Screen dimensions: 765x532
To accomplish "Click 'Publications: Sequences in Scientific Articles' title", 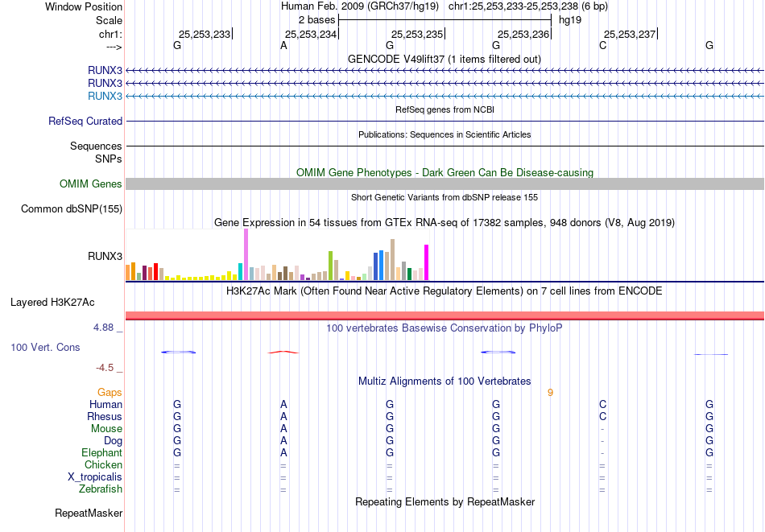I will (x=445, y=134).
